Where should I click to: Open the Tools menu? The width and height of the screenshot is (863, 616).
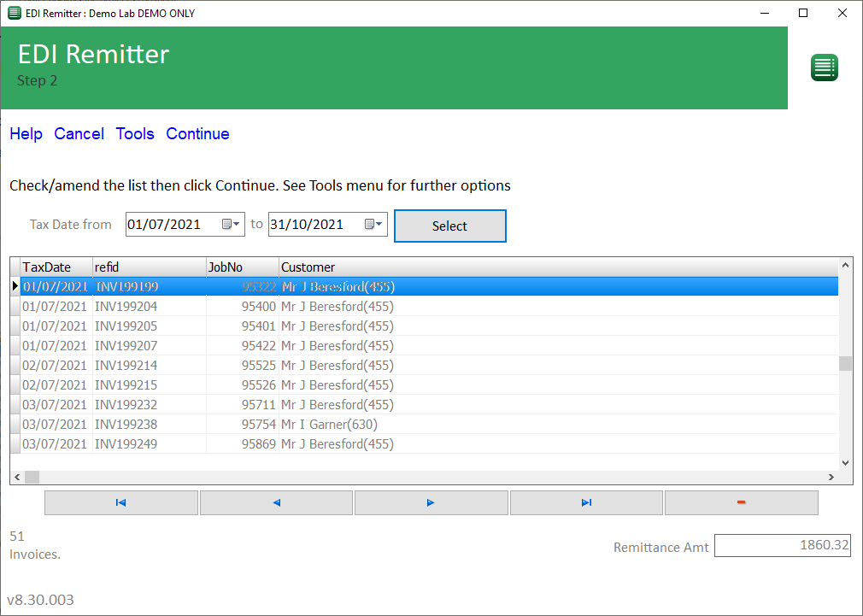tap(135, 134)
